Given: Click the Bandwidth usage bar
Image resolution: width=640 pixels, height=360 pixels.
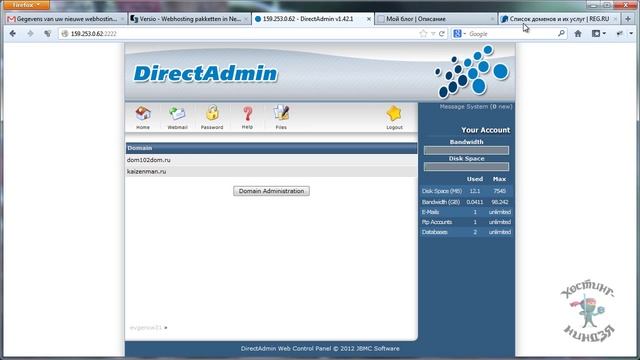Looking at the screenshot, I should tap(466, 151).
